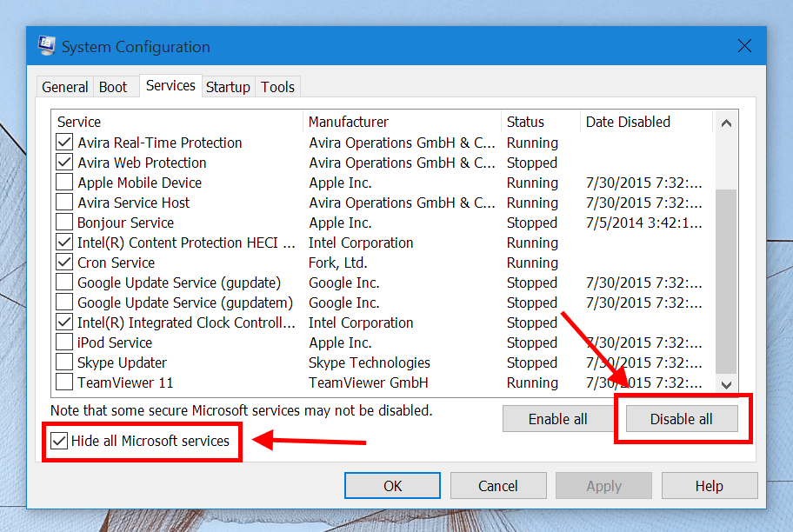Screen dimensions: 793x532
Task: Click the Apply button
Action: click(603, 485)
